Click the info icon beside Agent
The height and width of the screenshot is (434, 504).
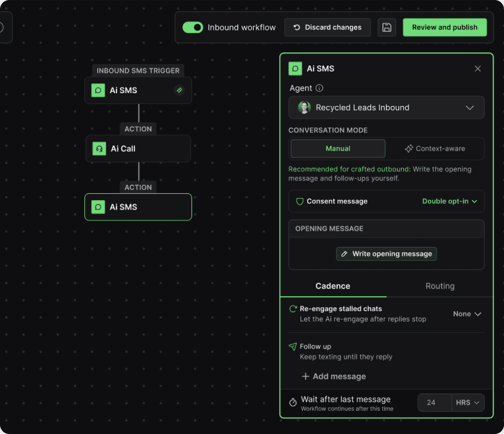click(x=319, y=88)
